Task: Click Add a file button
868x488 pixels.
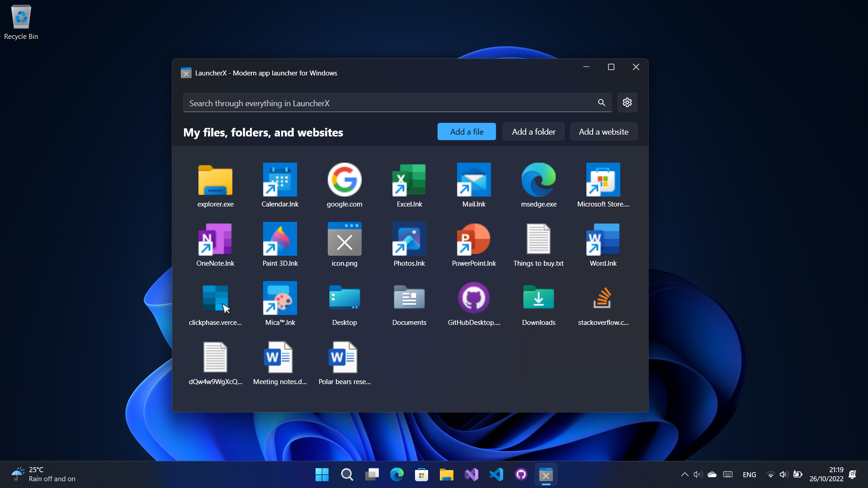Action: [467, 131]
